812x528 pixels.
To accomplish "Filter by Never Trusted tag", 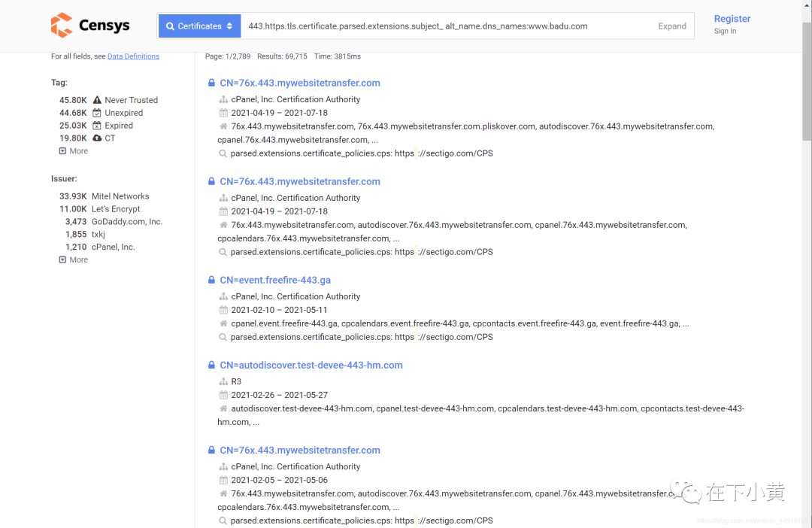I will pyautogui.click(x=131, y=100).
